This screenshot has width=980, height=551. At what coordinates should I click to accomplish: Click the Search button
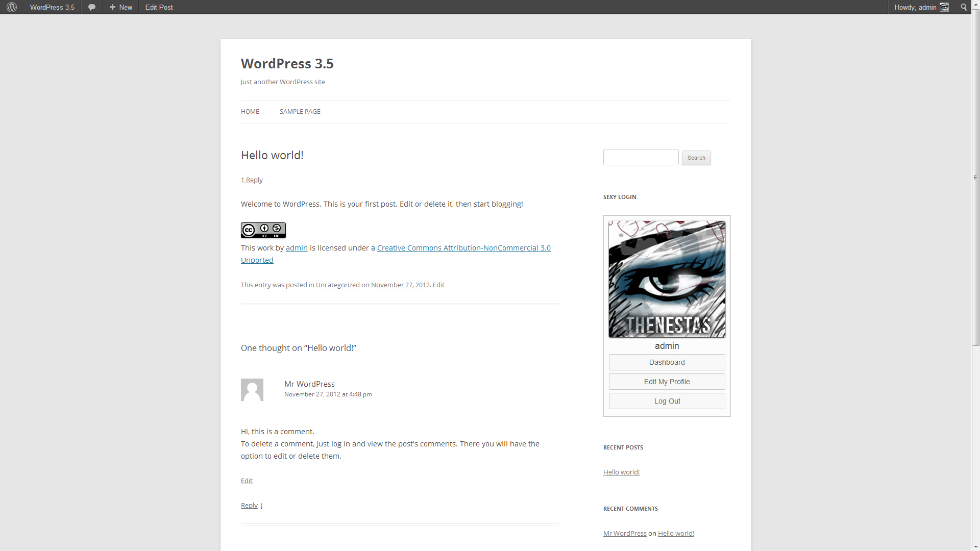pyautogui.click(x=696, y=158)
